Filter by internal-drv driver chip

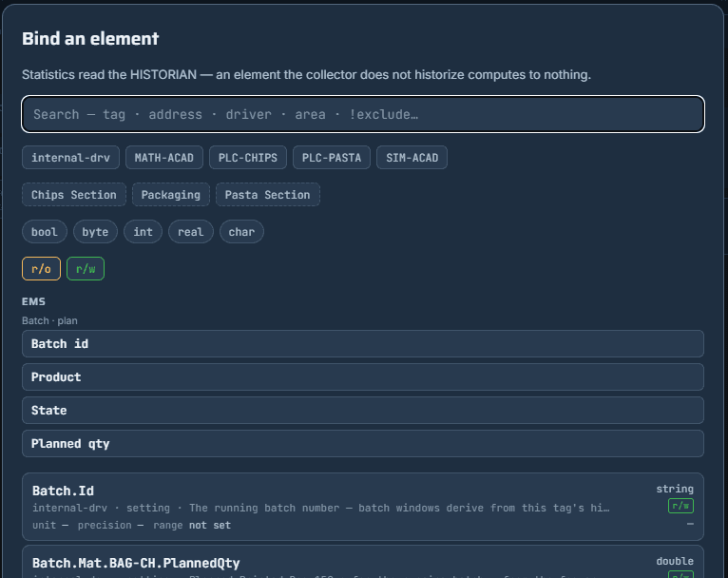70,158
